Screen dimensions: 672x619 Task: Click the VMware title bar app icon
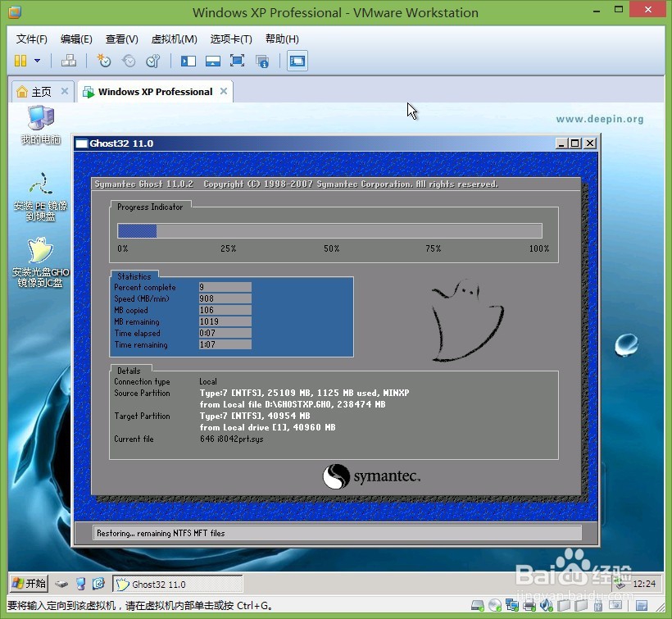point(15,12)
